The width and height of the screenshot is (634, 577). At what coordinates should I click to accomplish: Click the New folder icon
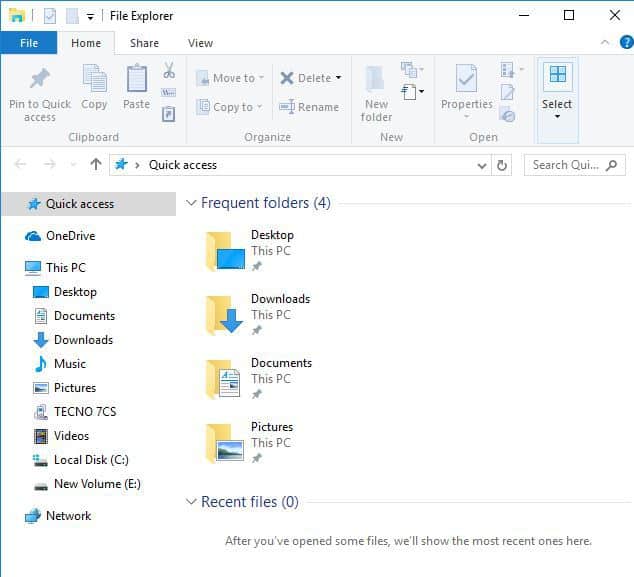tap(376, 79)
